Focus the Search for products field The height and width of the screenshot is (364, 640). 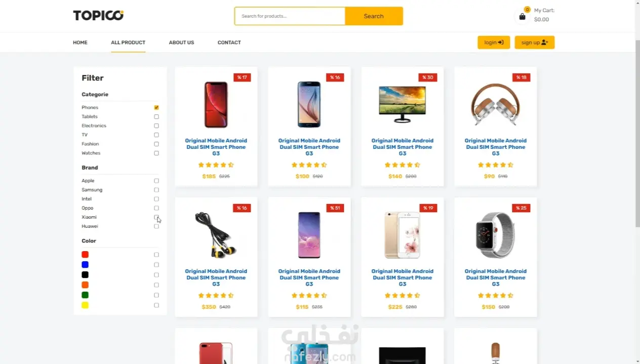pos(290,16)
